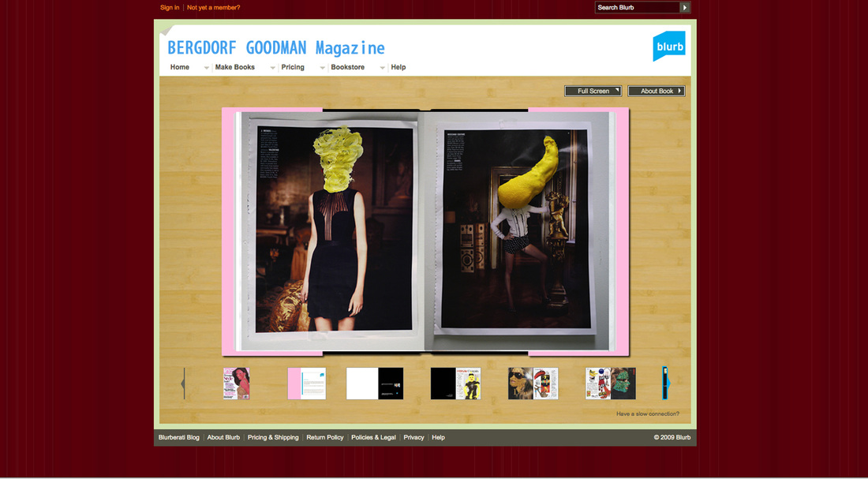The image size is (868, 479).
Task: Show next thumbnails with blue right arrow
Action: pyautogui.click(x=667, y=384)
